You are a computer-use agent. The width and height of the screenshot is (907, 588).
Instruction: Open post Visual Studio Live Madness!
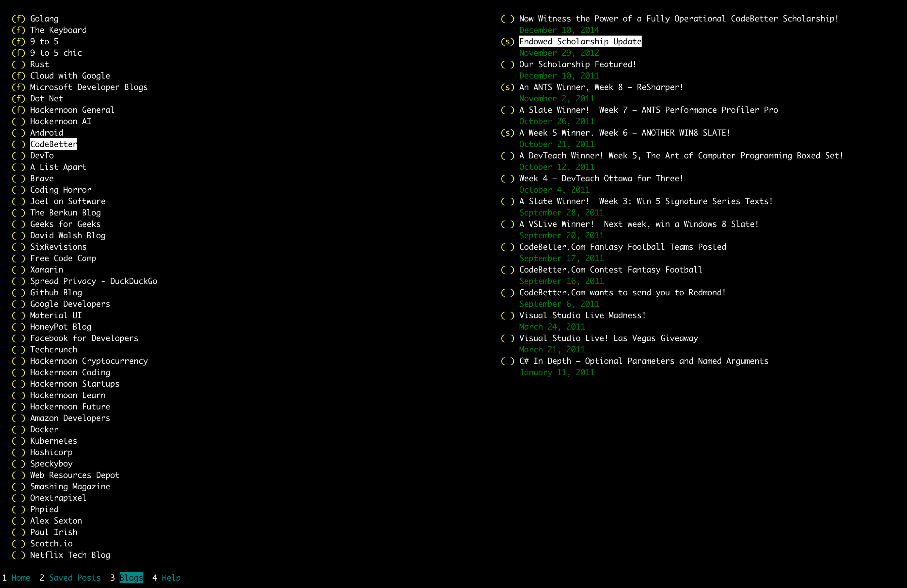(582, 315)
